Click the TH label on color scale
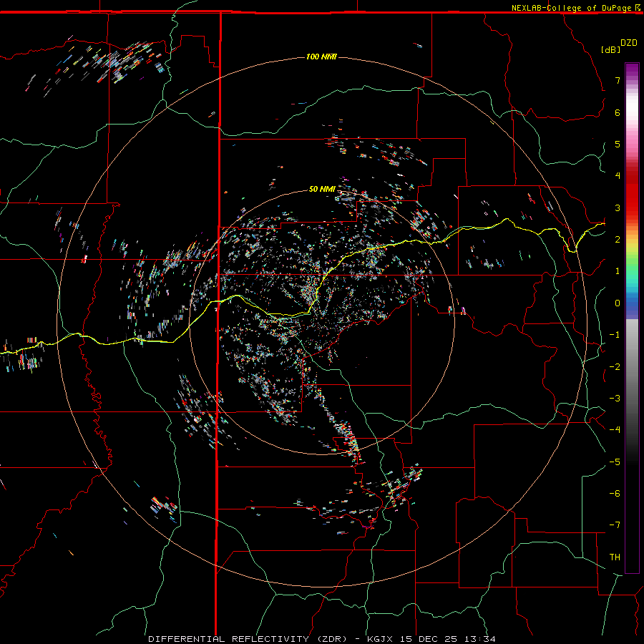Viewport: 644px width, 644px height. tap(615, 557)
